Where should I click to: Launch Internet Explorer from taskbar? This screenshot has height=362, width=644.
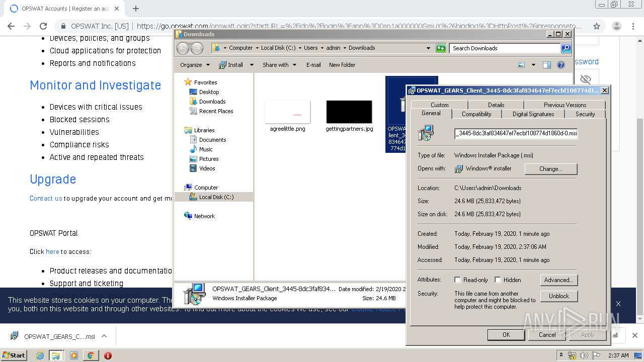click(40, 355)
